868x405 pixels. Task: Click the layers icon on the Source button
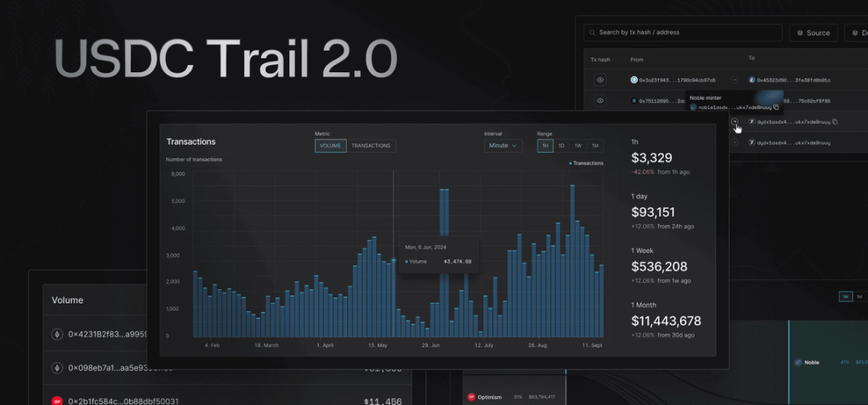pos(800,33)
